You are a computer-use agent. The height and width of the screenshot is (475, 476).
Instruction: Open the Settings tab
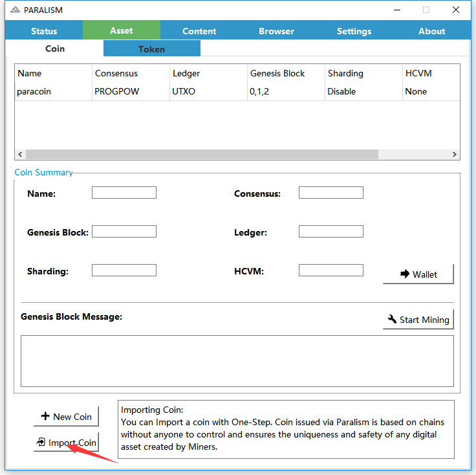pos(354,31)
